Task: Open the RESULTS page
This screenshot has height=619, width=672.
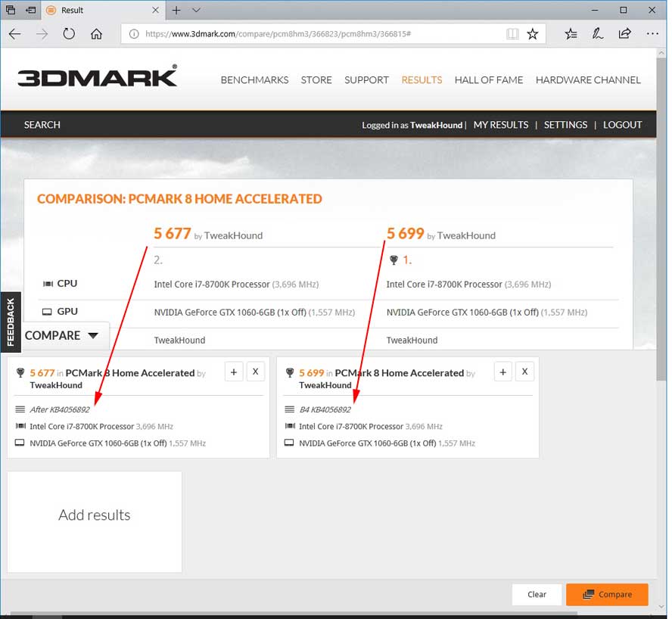Action: point(422,80)
